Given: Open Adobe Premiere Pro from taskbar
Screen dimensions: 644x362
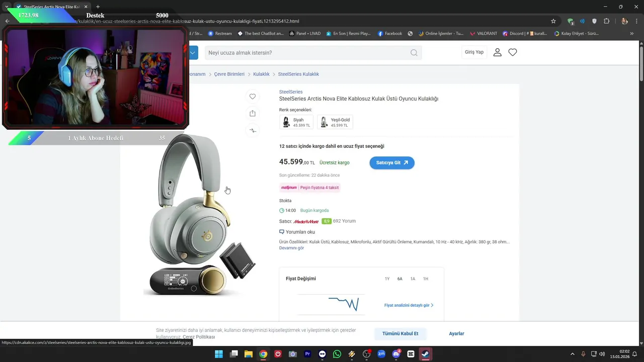Looking at the screenshot, I should coord(307,354).
